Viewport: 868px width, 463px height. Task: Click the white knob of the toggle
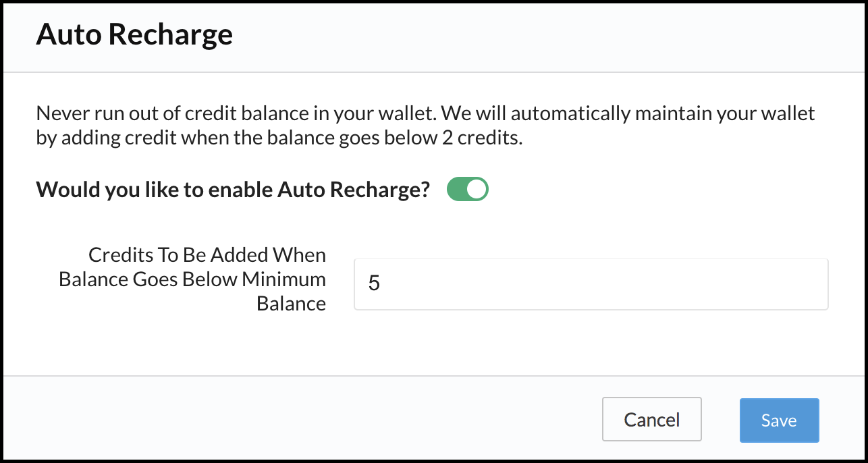[477, 190]
